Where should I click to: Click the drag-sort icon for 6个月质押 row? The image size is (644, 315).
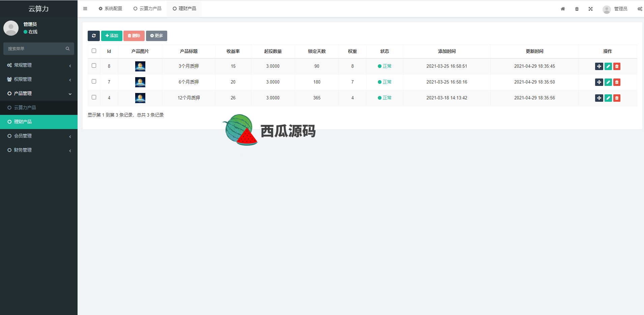coord(599,82)
